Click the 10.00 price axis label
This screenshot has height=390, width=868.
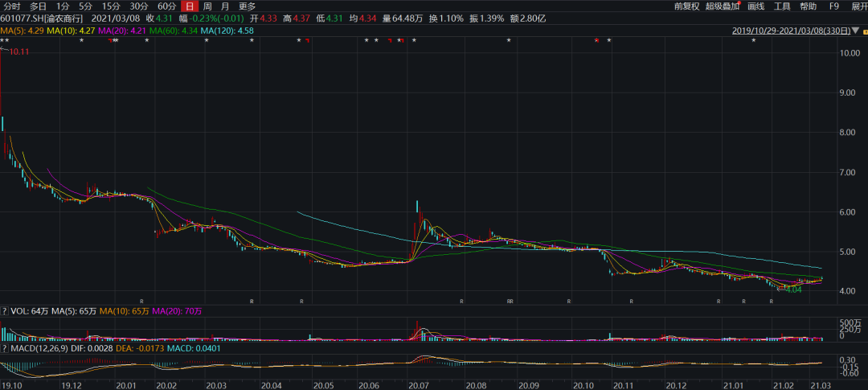click(x=850, y=53)
